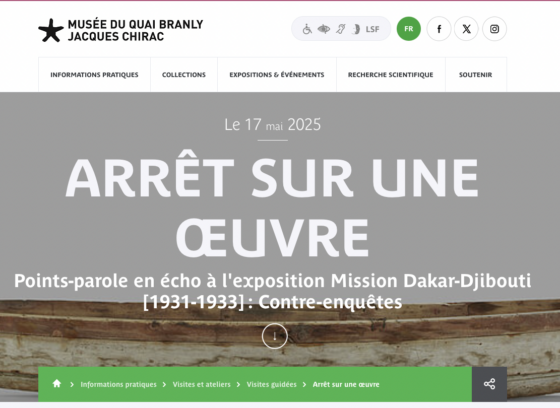
Task: Open the Soutenir menu item
Action: (x=476, y=75)
